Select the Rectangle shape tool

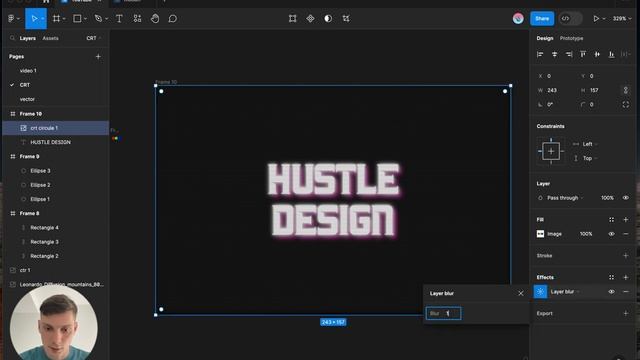point(77,18)
